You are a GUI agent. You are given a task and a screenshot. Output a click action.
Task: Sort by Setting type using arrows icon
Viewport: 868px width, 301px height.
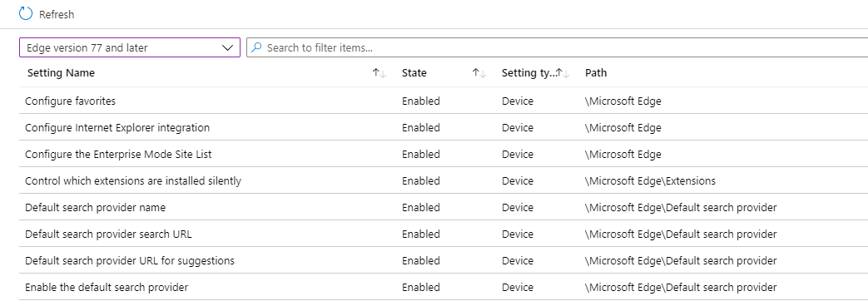pyautogui.click(x=563, y=73)
